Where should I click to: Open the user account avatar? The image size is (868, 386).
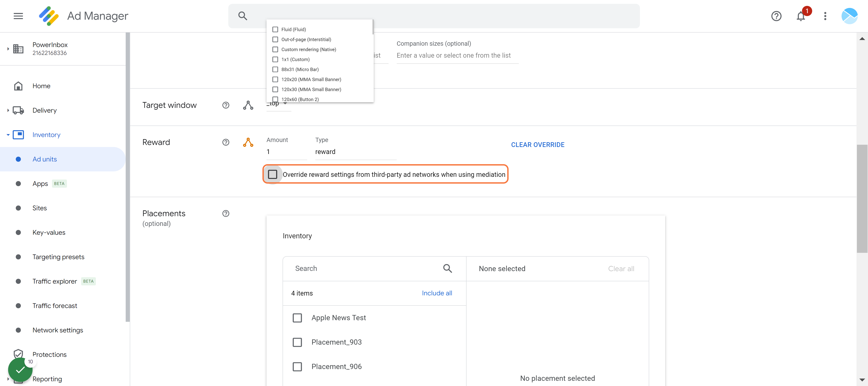tap(849, 16)
